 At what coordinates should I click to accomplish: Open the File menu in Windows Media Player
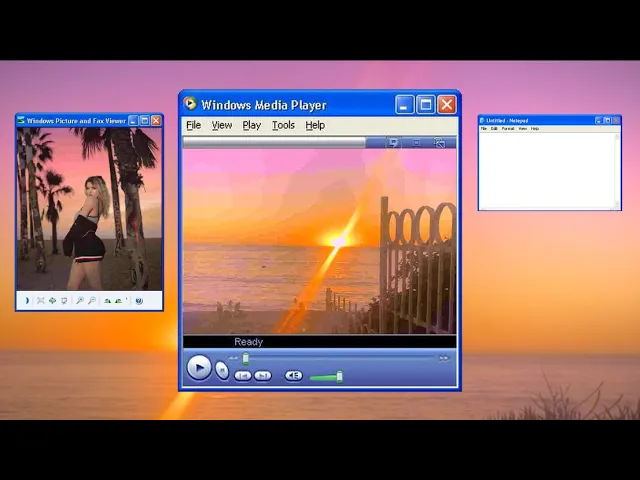click(193, 125)
